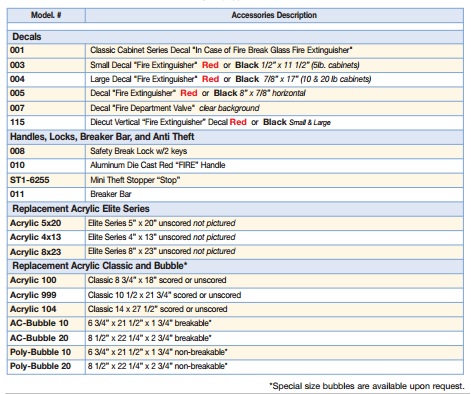Select model 005 horizontal decal row
Image resolution: width=471 pixels, height=394 pixels.
235,93
